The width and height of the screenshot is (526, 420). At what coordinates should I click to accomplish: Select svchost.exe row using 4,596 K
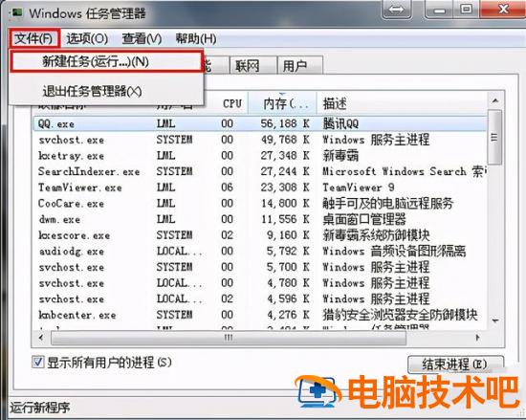[x=259, y=298]
